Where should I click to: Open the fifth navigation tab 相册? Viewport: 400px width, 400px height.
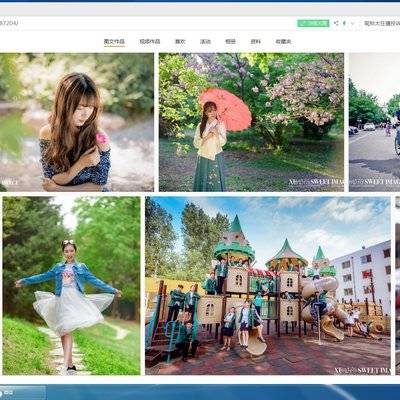[x=230, y=42]
